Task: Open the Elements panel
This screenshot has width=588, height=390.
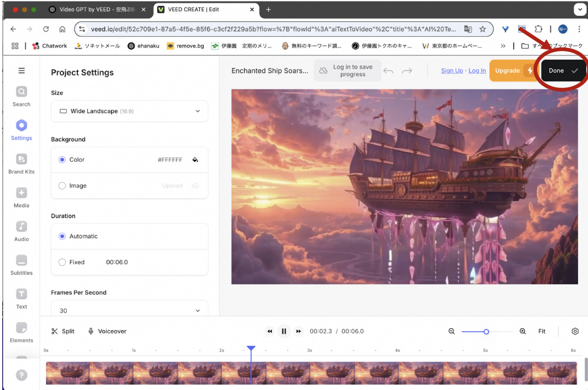Action: (x=21, y=333)
